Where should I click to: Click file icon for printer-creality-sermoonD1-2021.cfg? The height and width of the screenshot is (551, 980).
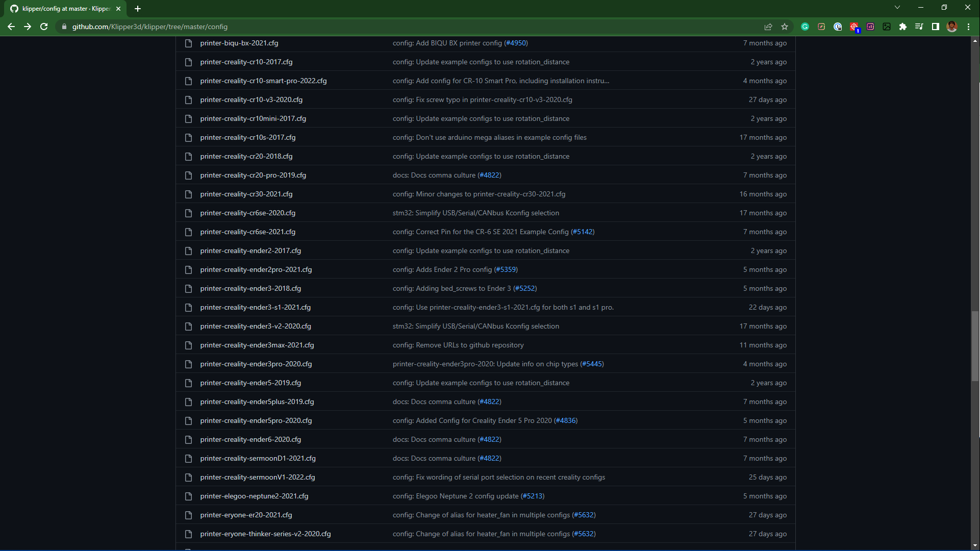[188, 459]
